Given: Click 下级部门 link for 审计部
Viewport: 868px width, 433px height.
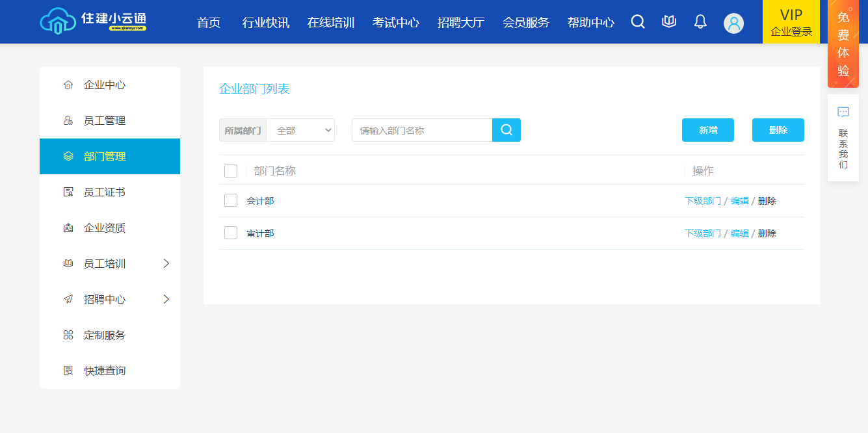Looking at the screenshot, I should pos(702,233).
